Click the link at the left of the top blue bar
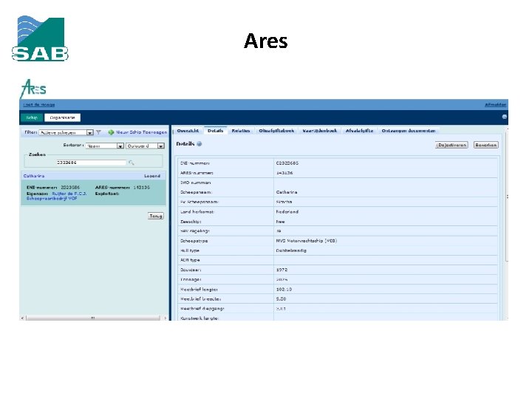This screenshot has width=532, height=399. pos(39,105)
